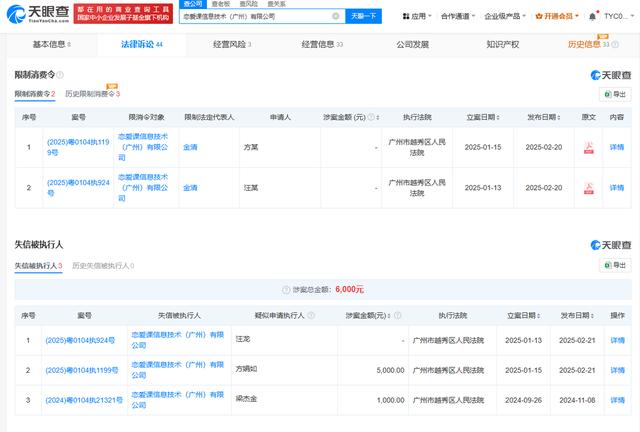
Task: Switch to the 经营风险 tab
Action: coord(232,45)
